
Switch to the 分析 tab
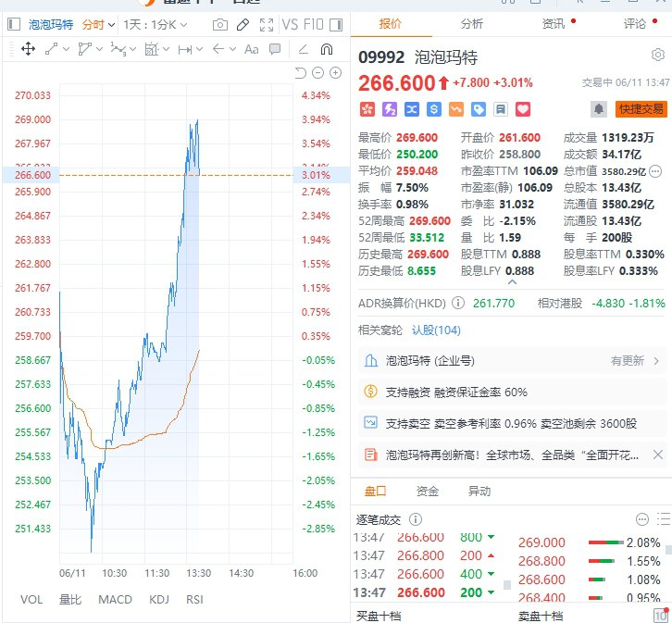[472, 23]
